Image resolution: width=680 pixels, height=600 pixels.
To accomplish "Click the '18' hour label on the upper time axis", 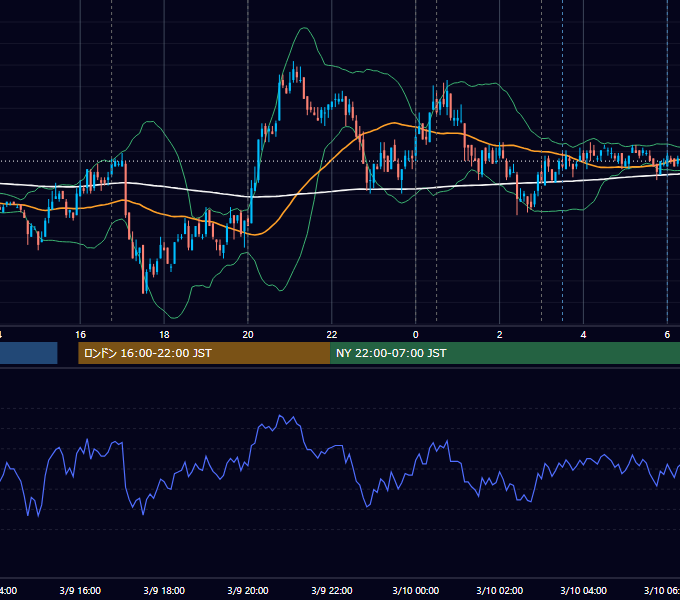I will pos(164,335).
